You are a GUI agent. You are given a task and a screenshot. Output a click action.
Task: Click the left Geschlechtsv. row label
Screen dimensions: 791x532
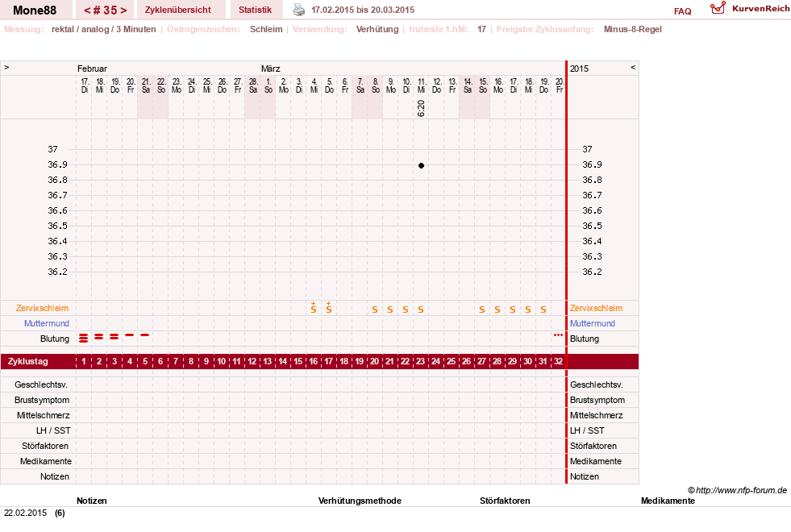[41, 384]
